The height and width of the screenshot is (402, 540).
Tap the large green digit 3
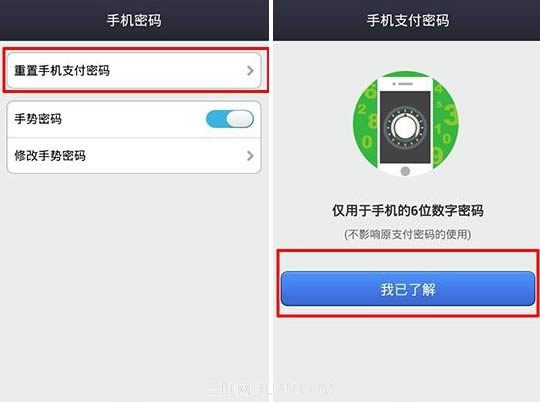[x=451, y=115]
